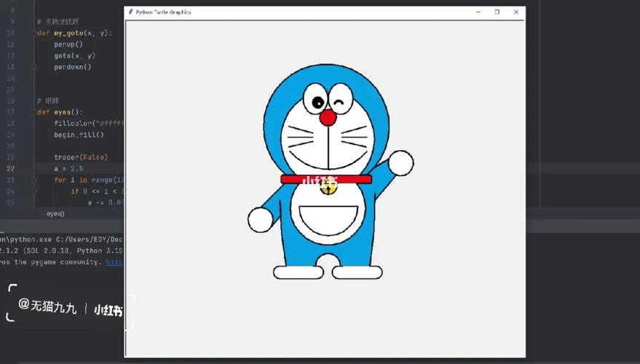Viewport: 640px width, 364px height.
Task: Collapse the fold marker beside pendown()
Action: [35, 67]
